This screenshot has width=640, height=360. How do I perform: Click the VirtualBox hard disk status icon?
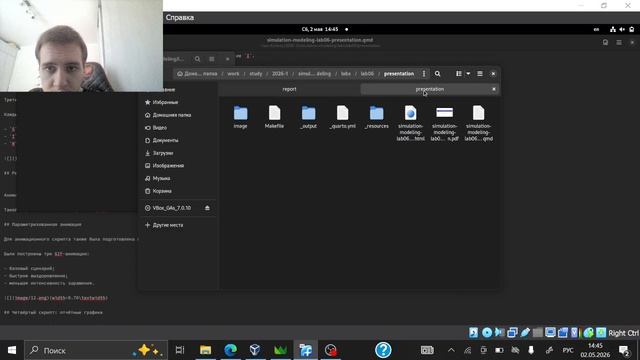point(473,333)
